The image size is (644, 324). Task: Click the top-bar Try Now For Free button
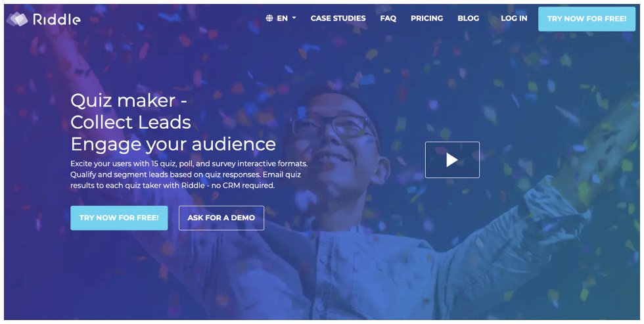[586, 19]
